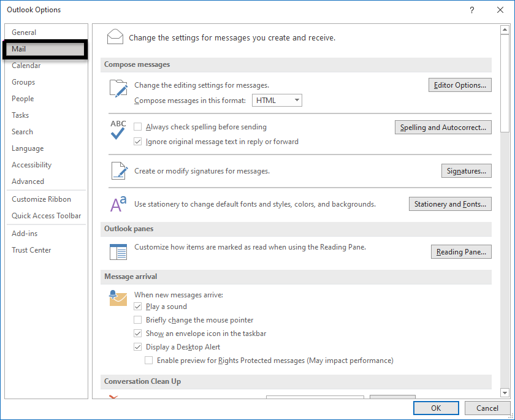Open the Calendar options category
Viewport: 515px width, 420px height.
46,66
